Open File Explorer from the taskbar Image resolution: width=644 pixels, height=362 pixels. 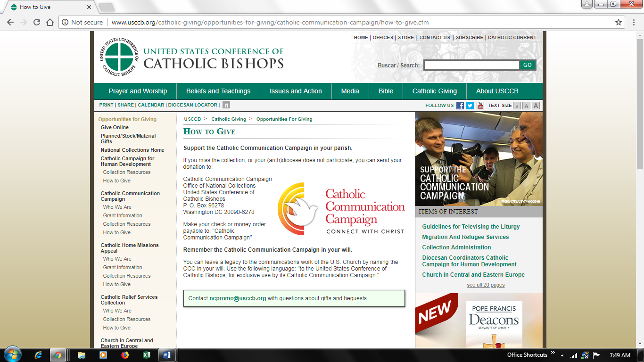click(x=82, y=355)
